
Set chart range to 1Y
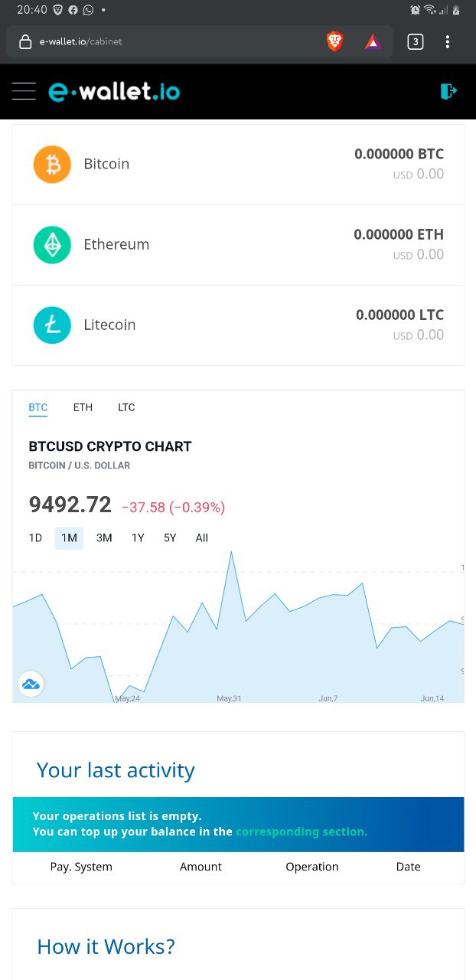coord(138,538)
